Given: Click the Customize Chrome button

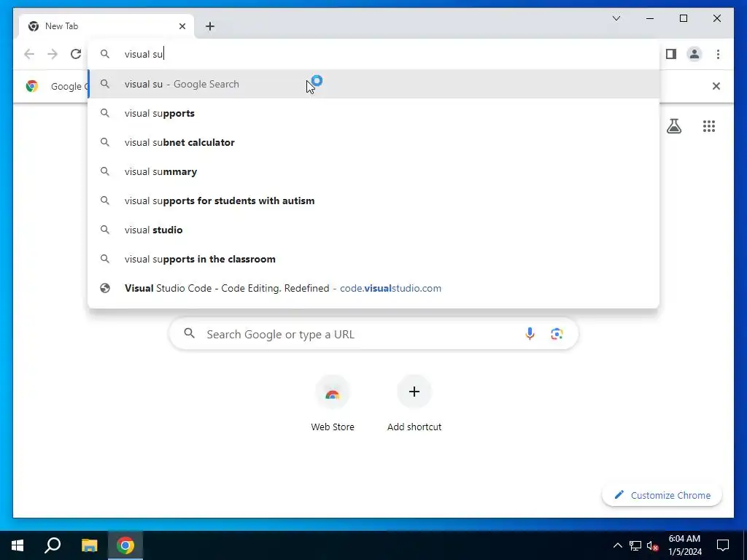Looking at the screenshot, I should coord(662,495).
